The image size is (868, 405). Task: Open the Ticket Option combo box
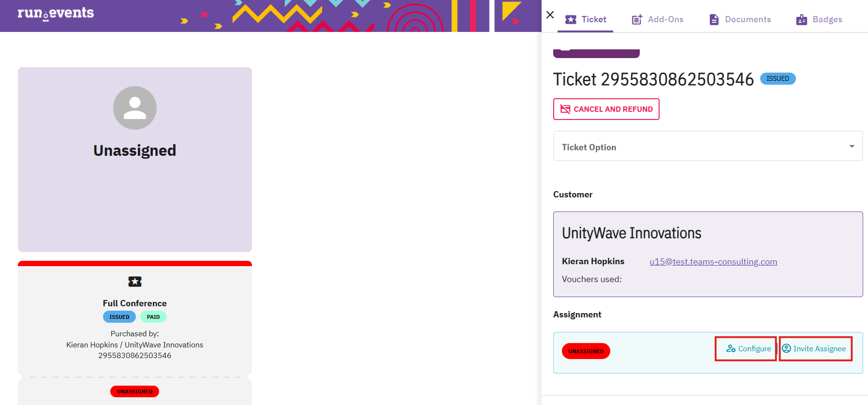pos(701,146)
